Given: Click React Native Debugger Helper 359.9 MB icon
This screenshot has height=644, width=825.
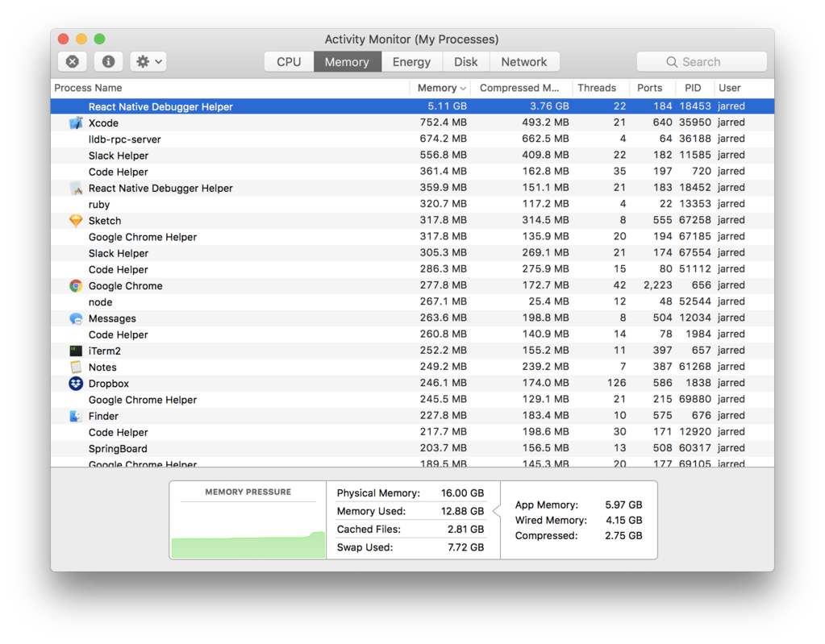Looking at the screenshot, I should point(76,189).
